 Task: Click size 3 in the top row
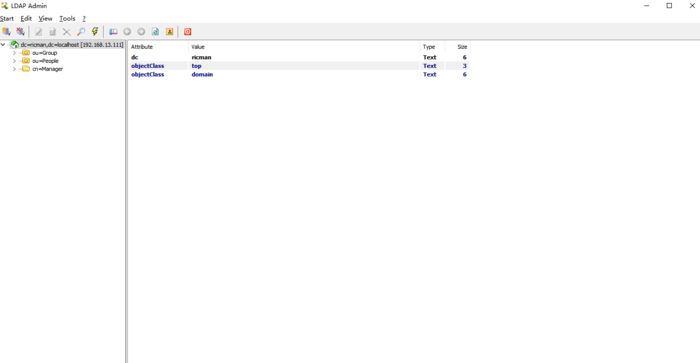tap(464, 66)
